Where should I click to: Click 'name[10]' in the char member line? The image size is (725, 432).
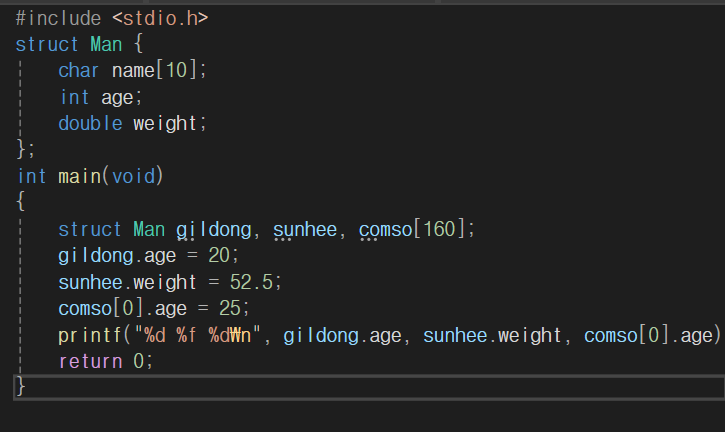154,71
